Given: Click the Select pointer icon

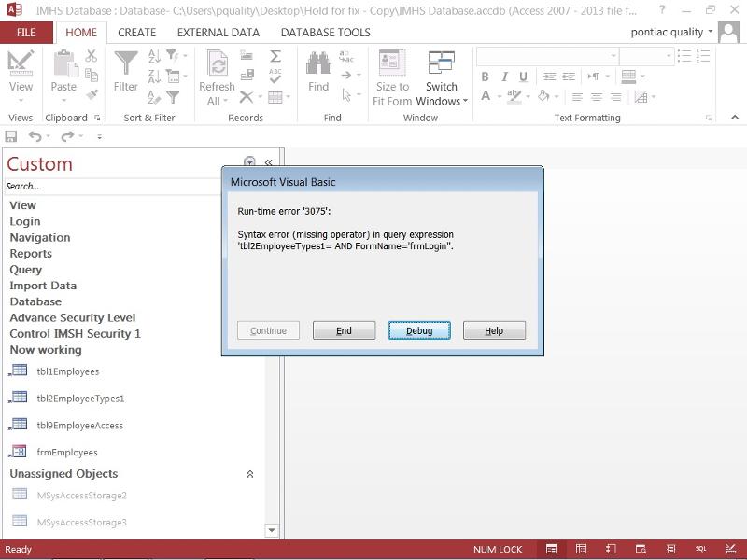Looking at the screenshot, I should (346, 95).
